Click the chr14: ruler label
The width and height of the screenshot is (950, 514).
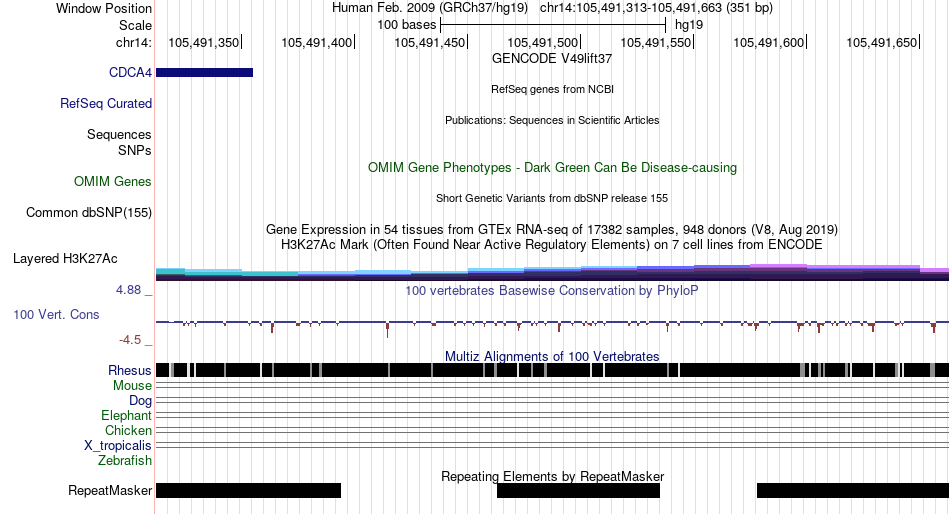click(x=134, y=42)
